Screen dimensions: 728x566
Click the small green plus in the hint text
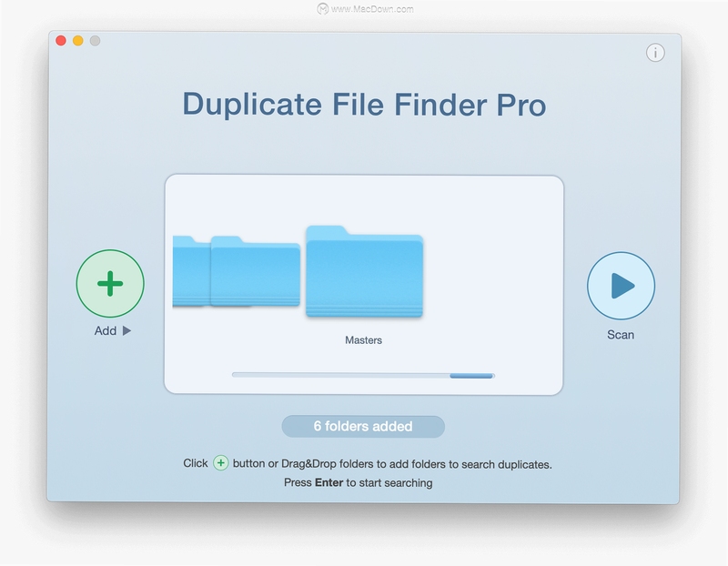[220, 463]
